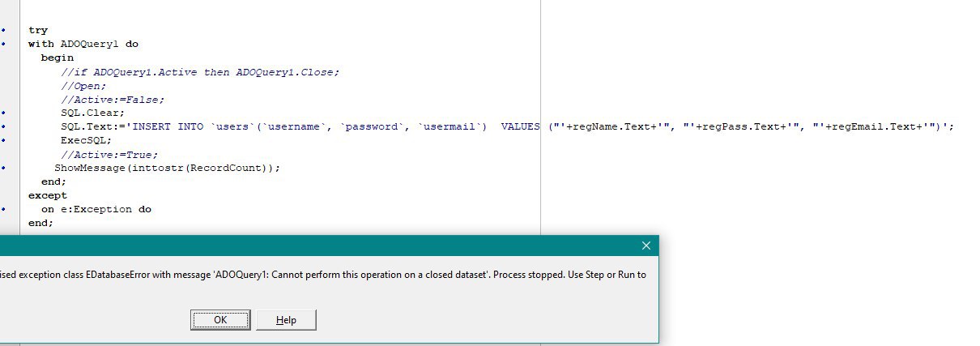Viewport: 980px width, 346px height.
Task: Click the 'except' keyword line
Action: pos(48,195)
